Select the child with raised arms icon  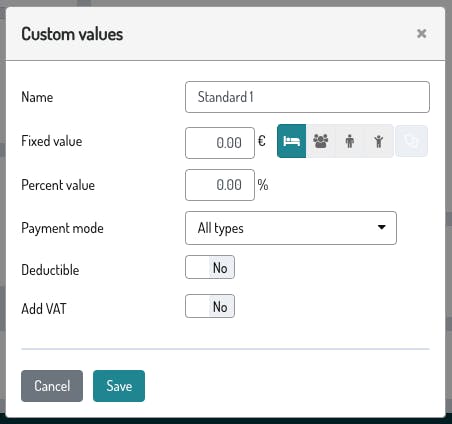[x=379, y=141]
